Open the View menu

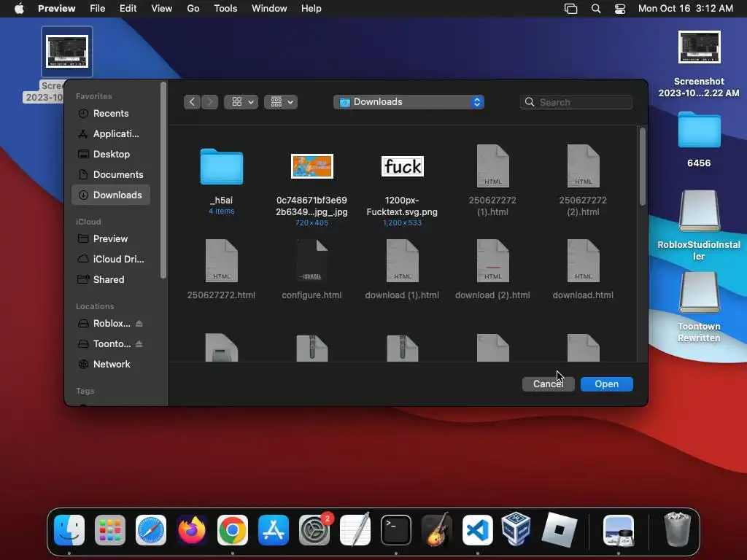162,9
